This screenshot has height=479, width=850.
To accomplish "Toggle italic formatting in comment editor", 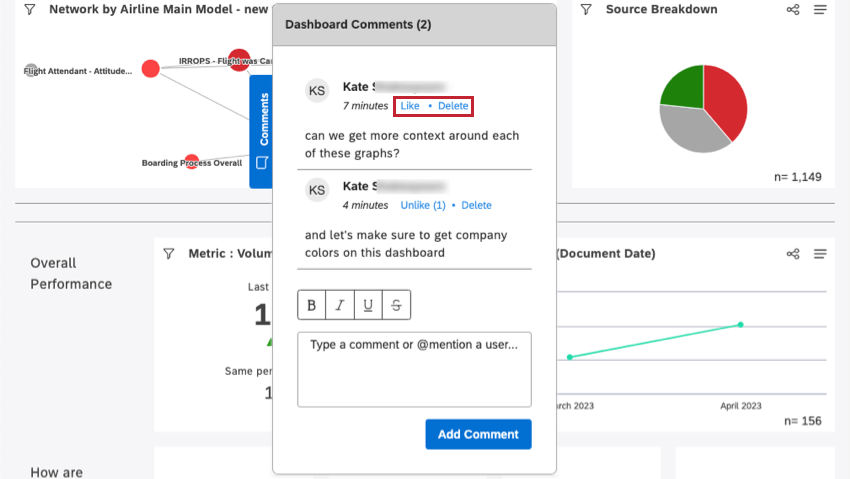I will coord(340,305).
